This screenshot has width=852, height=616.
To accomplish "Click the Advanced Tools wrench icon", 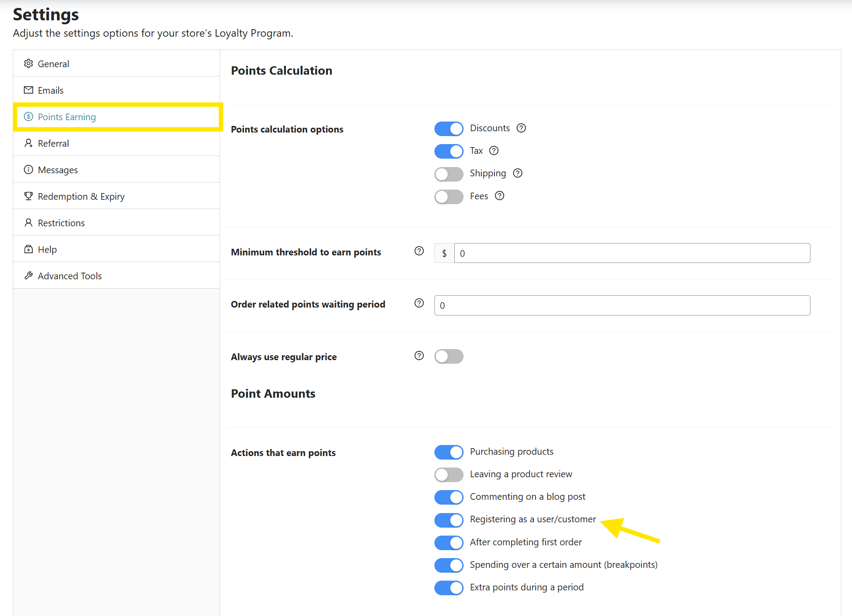I will point(28,276).
